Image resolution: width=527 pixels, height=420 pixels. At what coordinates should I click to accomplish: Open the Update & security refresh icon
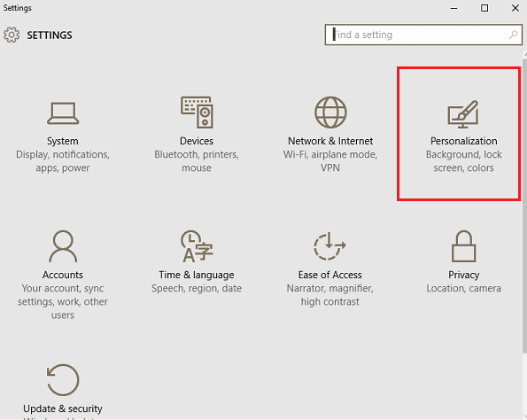[x=63, y=380]
